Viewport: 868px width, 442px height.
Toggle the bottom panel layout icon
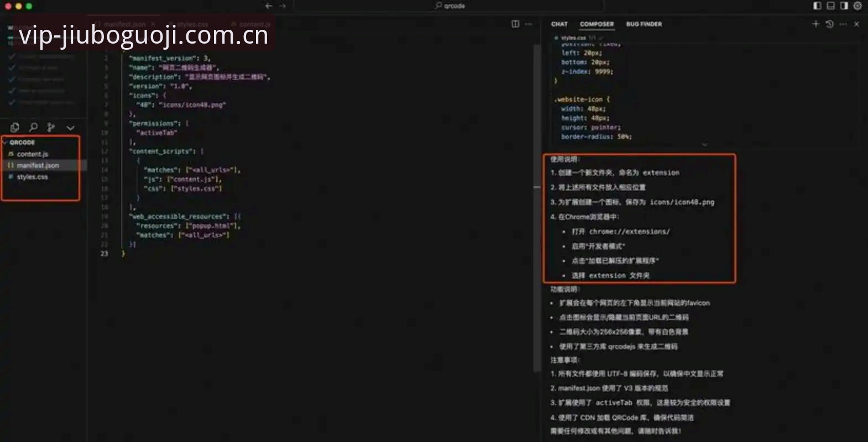point(830,6)
